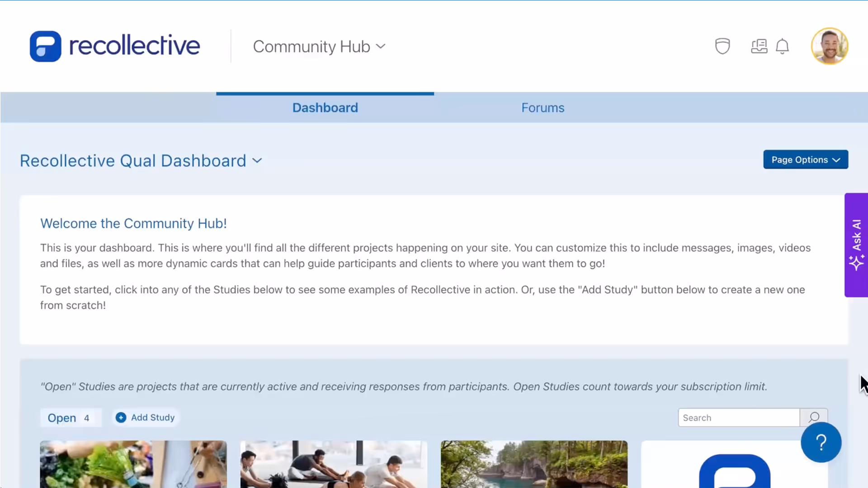
Task: Open the Ask AI side panel
Action: coord(856,245)
